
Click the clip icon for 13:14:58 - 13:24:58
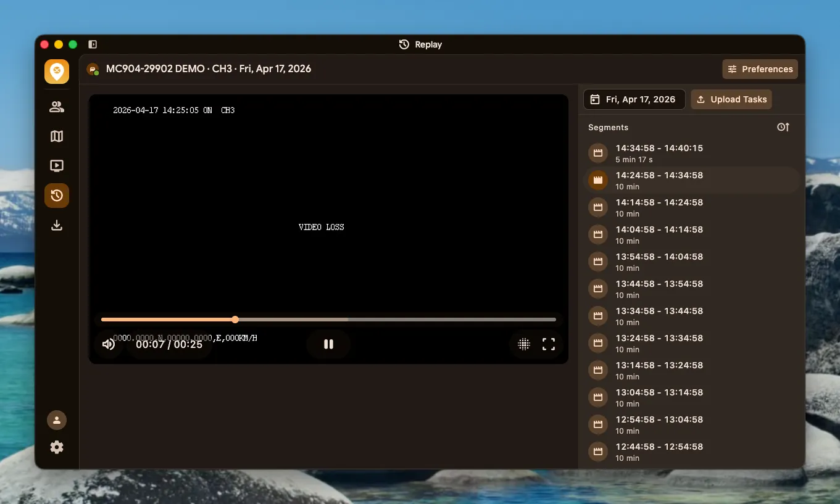click(598, 370)
